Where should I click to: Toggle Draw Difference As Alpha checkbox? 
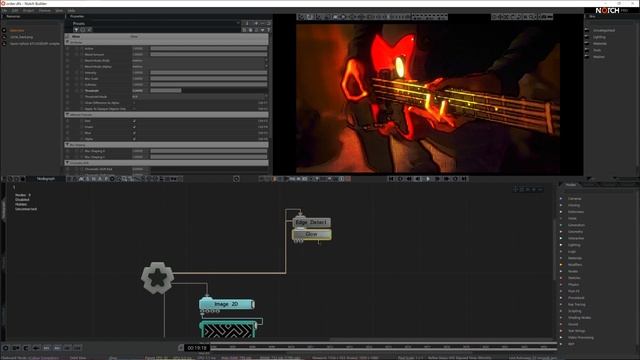(134, 103)
